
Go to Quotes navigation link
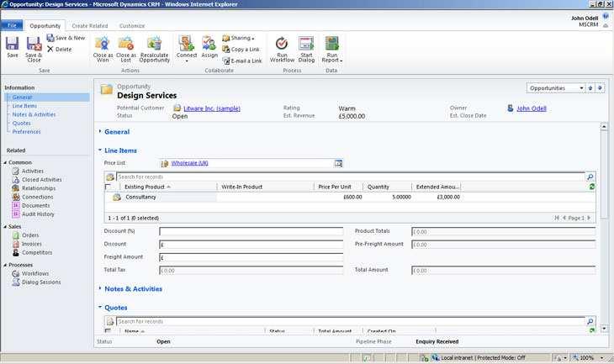click(22, 124)
